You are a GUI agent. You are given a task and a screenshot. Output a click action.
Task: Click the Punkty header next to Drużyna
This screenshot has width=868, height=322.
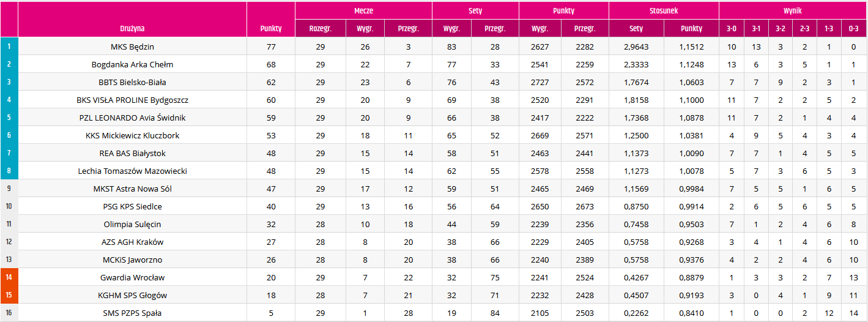[271, 28]
